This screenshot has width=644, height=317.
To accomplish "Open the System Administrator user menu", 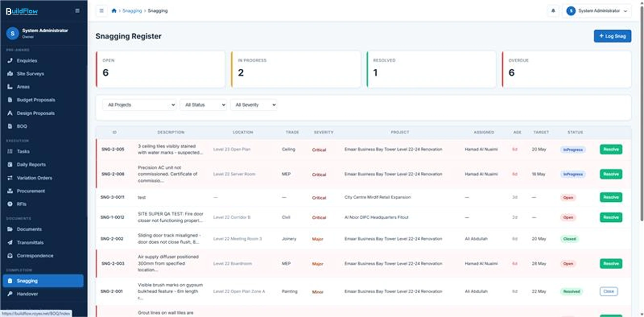I will click(x=597, y=11).
